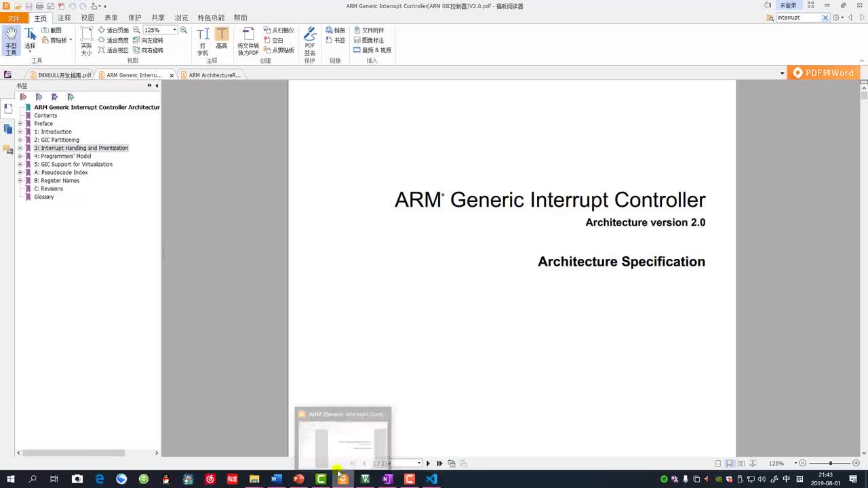Switch to IMX6ULL开发指南.pdf document tab
Viewport: 868px width, 488px height.
tap(60, 75)
